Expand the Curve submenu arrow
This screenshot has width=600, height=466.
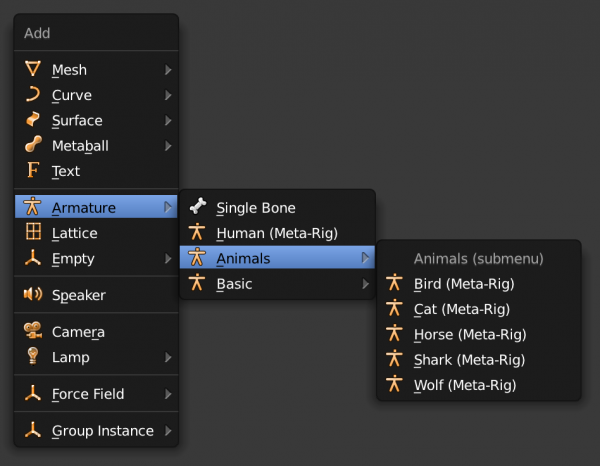(168, 95)
